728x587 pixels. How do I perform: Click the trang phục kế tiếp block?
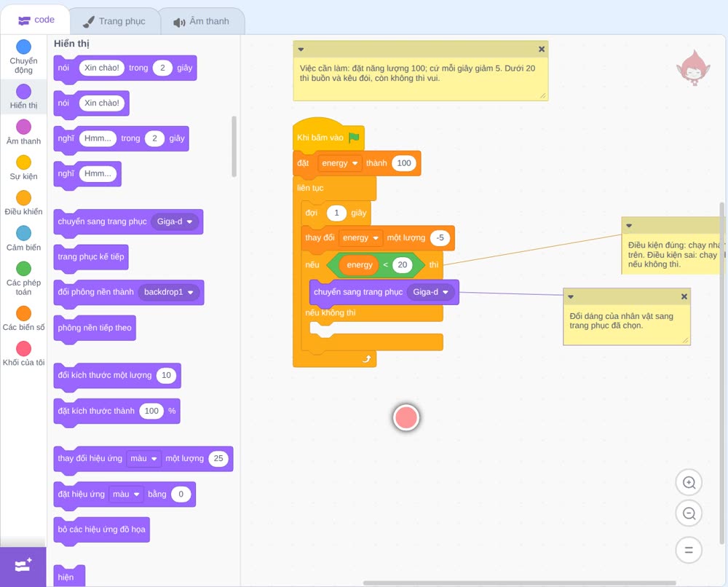[91, 257]
